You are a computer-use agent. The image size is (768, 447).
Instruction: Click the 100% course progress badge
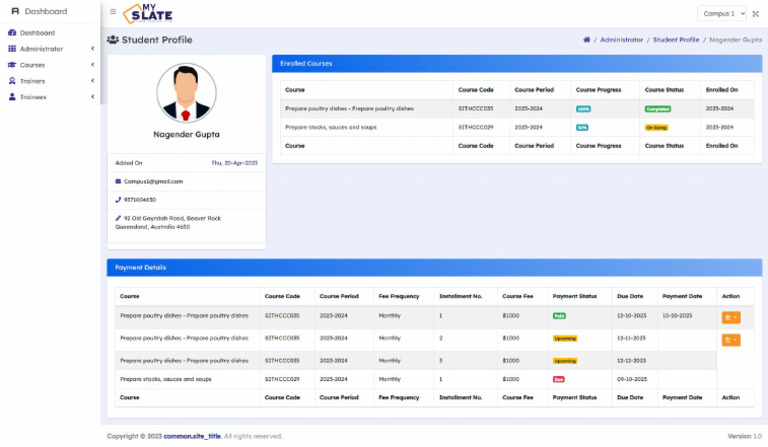coord(583,108)
